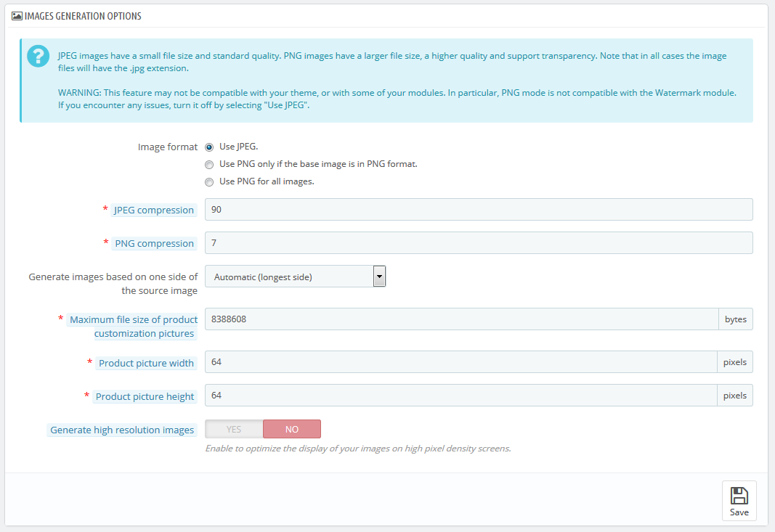Choose Use PNG for all images
The height and width of the screenshot is (532, 775).
point(209,182)
